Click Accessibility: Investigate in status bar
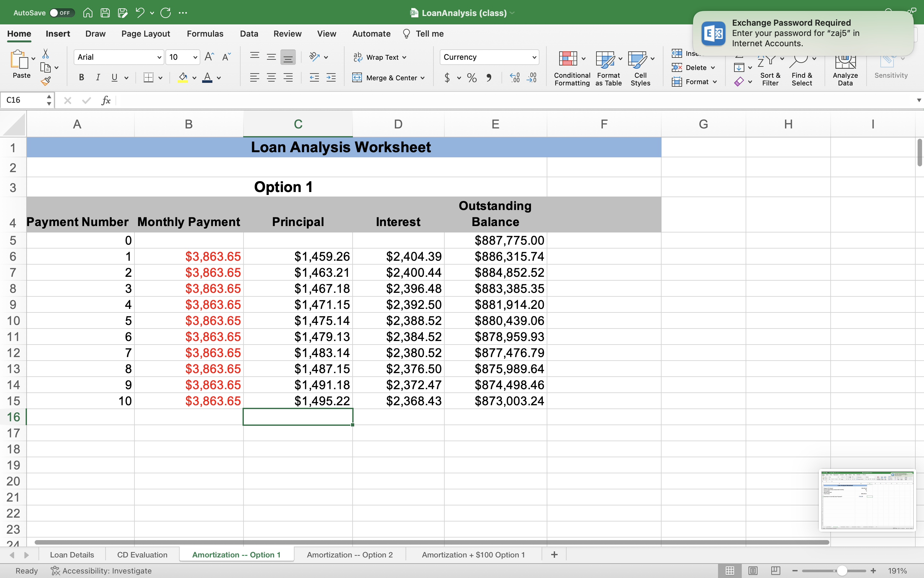Screen dimensions: 924x578 [101, 571]
